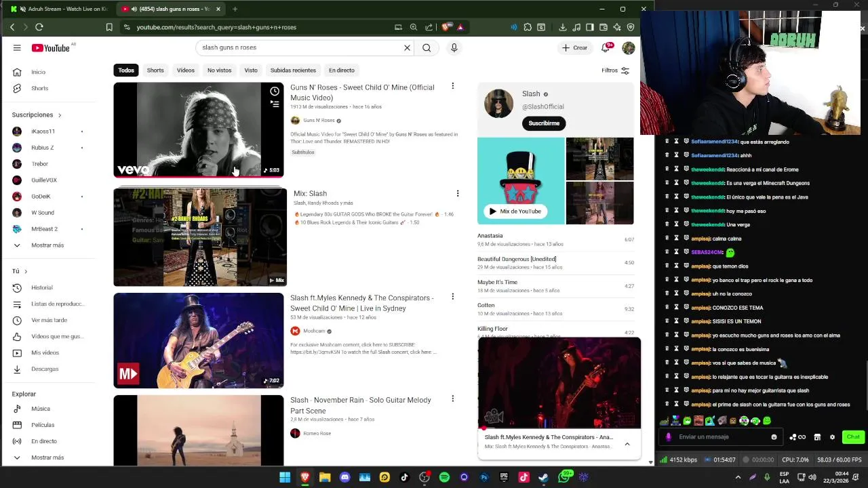Select the Visto filter chip
Image resolution: width=868 pixels, height=488 pixels.
251,70
